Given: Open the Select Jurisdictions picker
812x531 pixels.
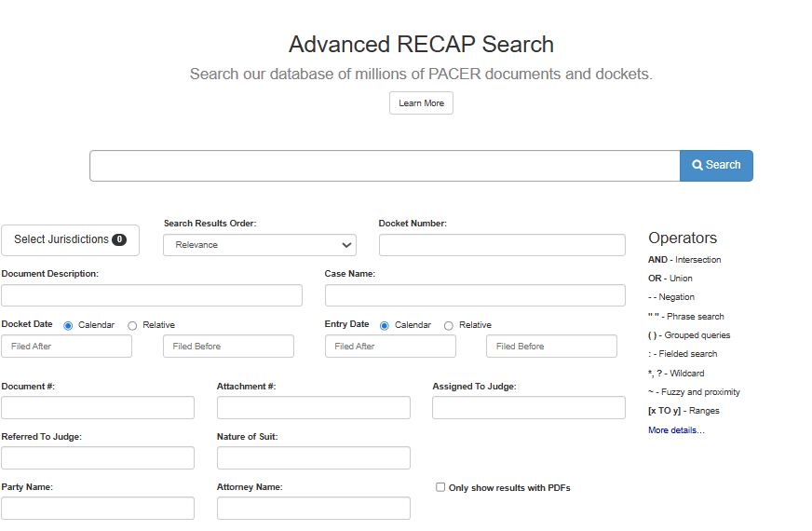Looking at the screenshot, I should pos(70,239).
